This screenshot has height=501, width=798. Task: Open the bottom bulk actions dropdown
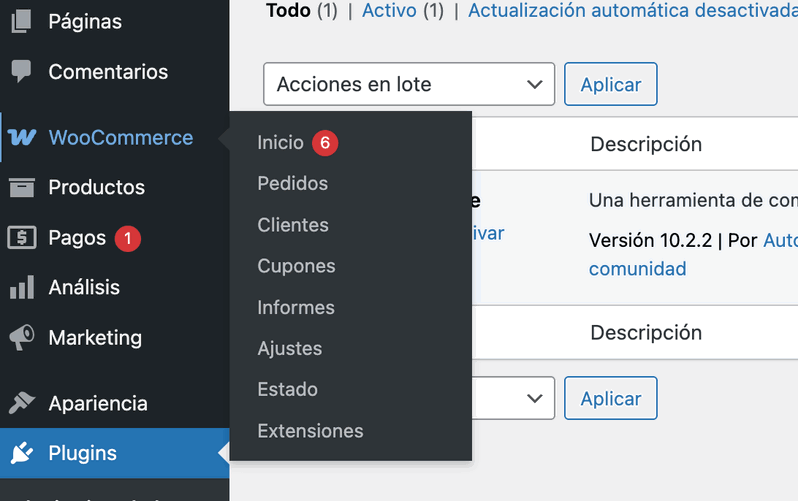(513, 398)
